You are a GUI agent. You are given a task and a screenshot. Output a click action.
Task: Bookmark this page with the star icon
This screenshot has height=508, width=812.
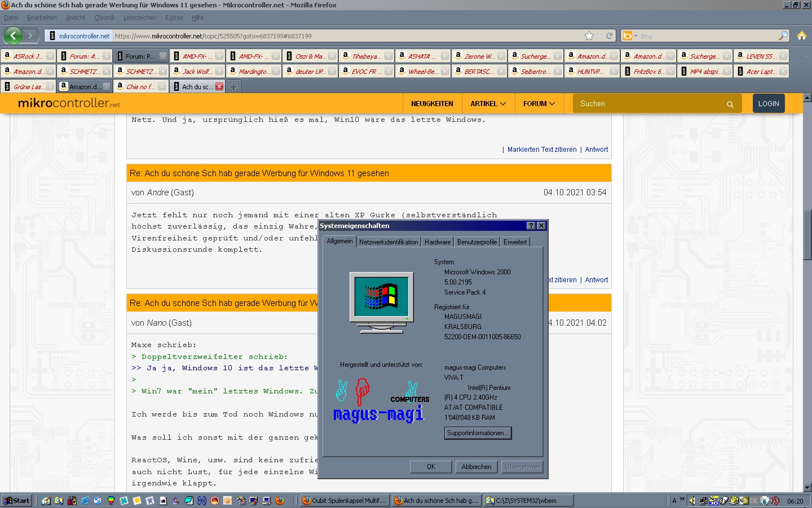[589, 36]
